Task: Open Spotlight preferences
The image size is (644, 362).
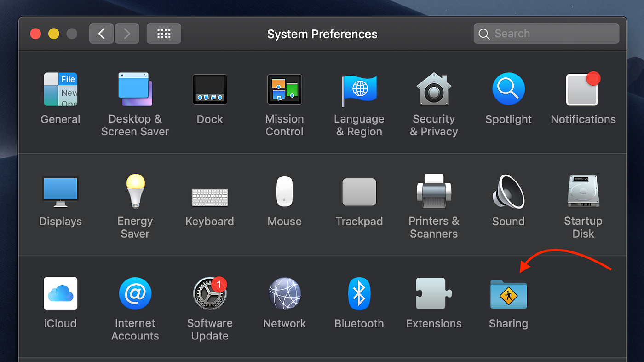Action: pyautogui.click(x=508, y=89)
